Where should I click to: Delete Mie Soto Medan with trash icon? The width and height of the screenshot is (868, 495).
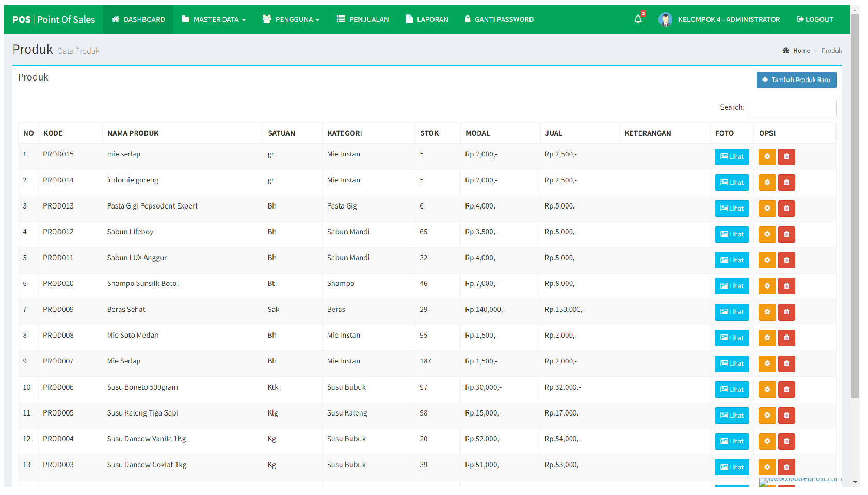pyautogui.click(x=786, y=338)
